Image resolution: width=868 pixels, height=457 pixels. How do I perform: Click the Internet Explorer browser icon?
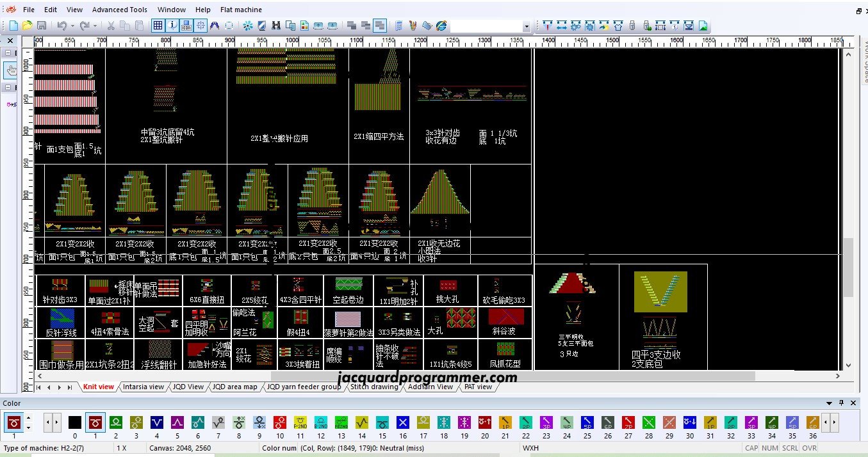tap(441, 26)
